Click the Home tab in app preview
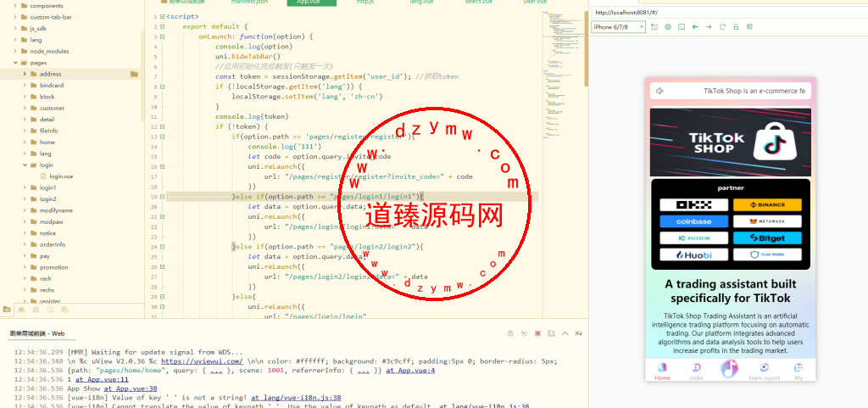This screenshot has width=868, height=408. (663, 372)
